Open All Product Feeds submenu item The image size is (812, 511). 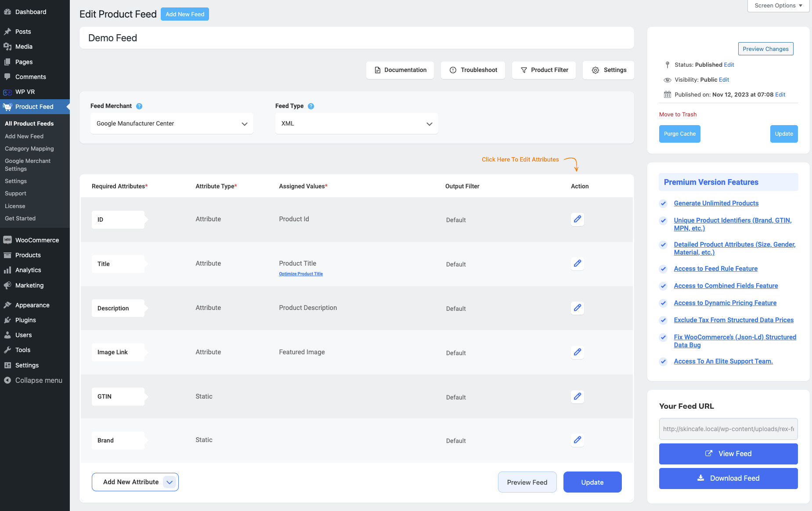[29, 124]
